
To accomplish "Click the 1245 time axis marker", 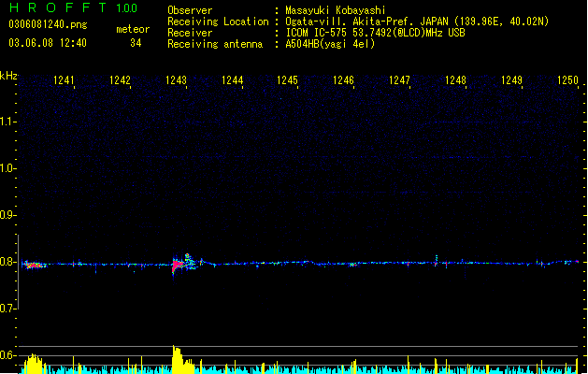I will tap(287, 80).
